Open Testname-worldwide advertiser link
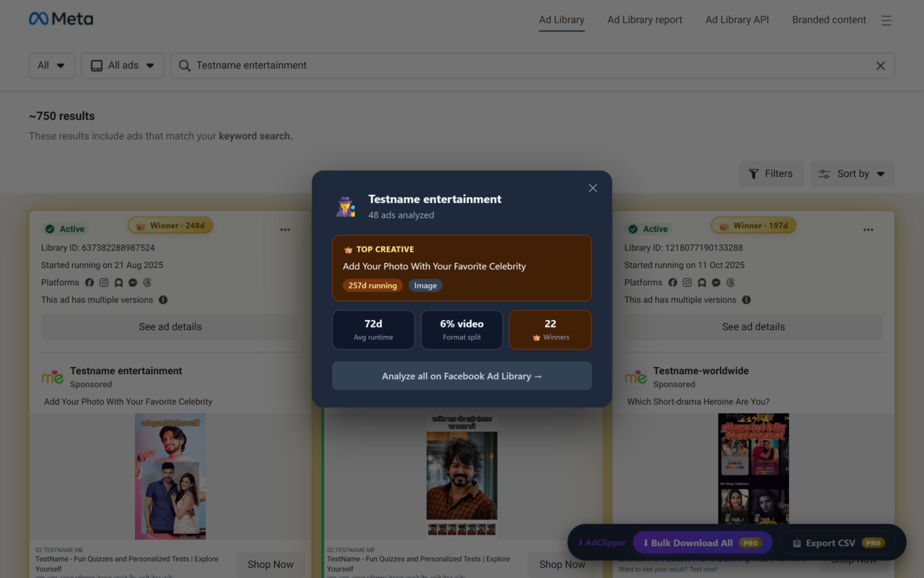Image resolution: width=924 pixels, height=578 pixels. [701, 371]
